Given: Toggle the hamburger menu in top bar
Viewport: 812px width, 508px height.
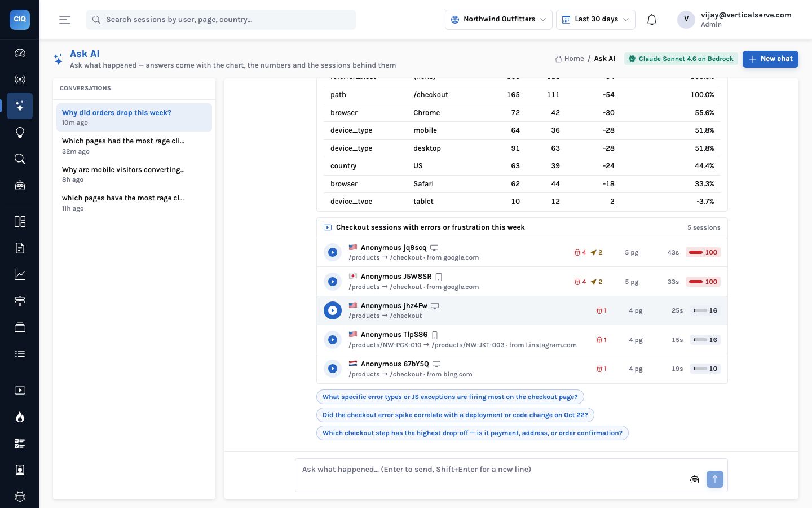Looking at the screenshot, I should pyautogui.click(x=65, y=20).
